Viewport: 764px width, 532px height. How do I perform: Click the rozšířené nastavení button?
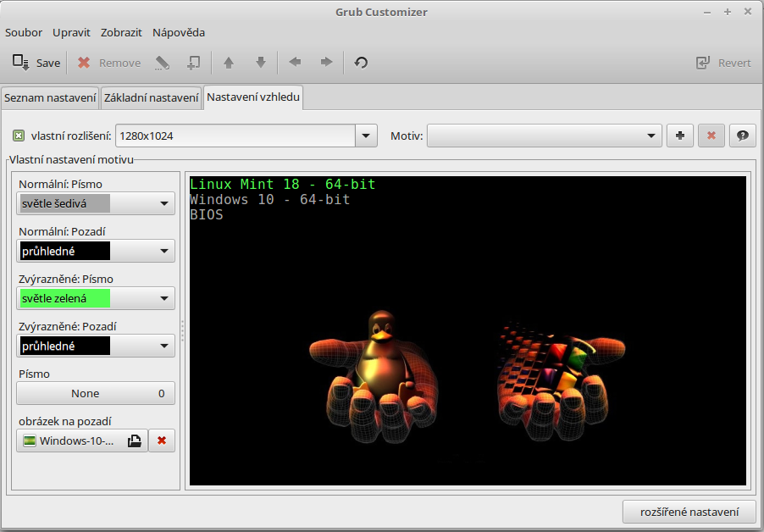[689, 512]
